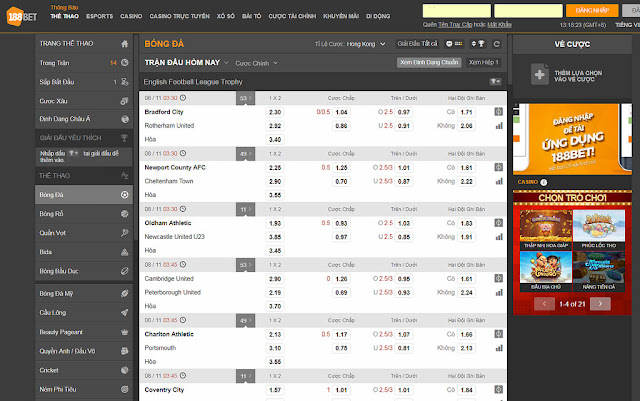Select Bóng Bầu Dục rugby icon
640x401 pixels.
pos(124,271)
